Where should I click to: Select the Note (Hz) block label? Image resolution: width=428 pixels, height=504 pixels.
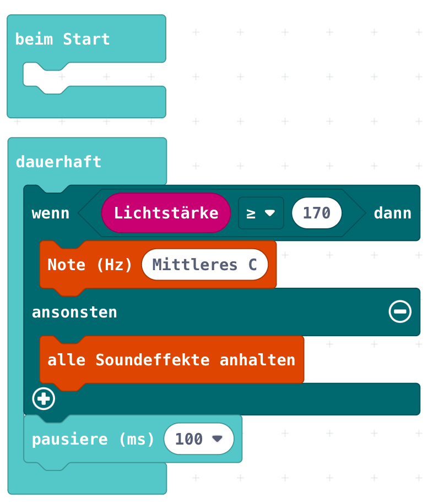pyautogui.click(x=90, y=265)
